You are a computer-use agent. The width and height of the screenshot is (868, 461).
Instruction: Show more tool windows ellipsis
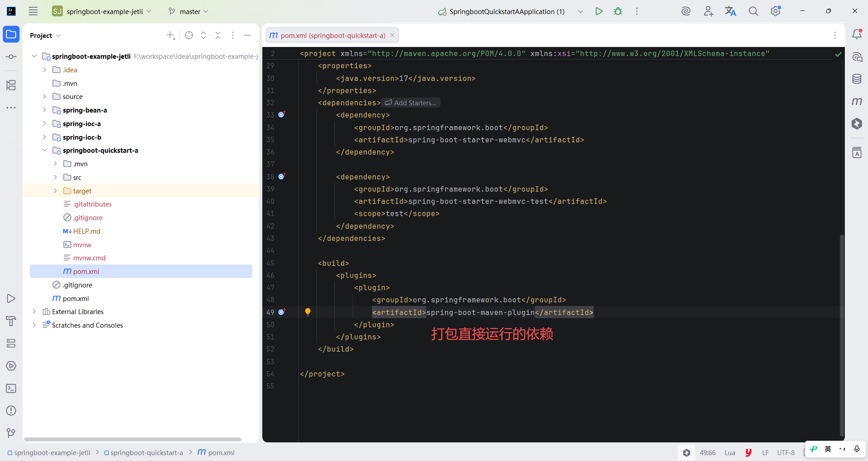(11, 108)
